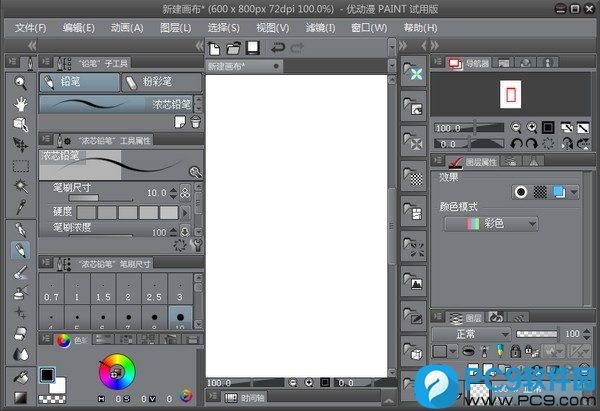
Task: Select the Airbrush tool
Action: (x=20, y=293)
